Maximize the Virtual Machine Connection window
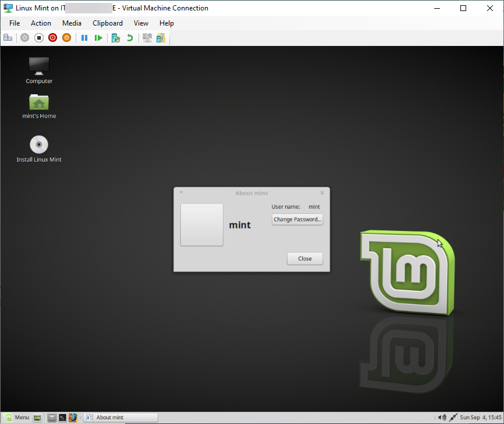This screenshot has height=424, width=504. [463, 8]
